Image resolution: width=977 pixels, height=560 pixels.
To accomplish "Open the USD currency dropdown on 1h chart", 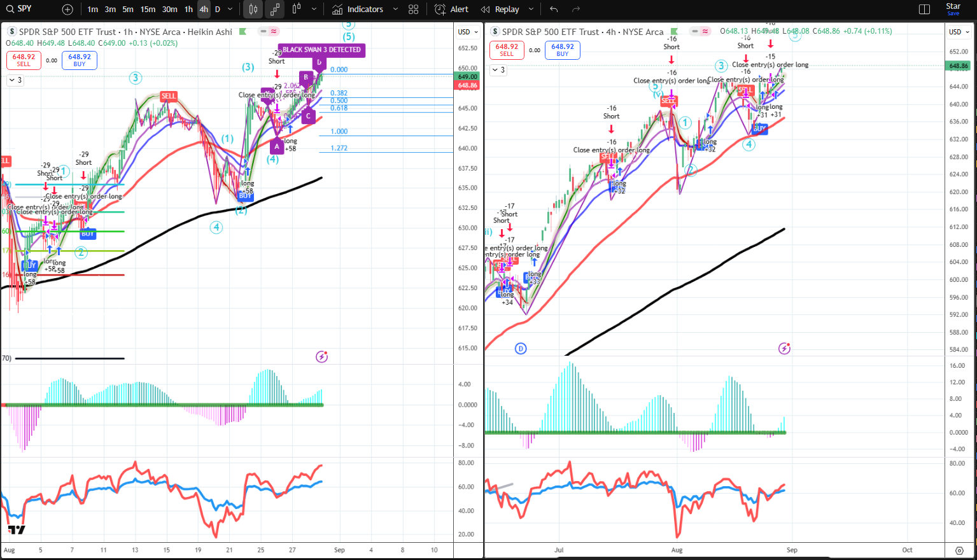I will [468, 32].
